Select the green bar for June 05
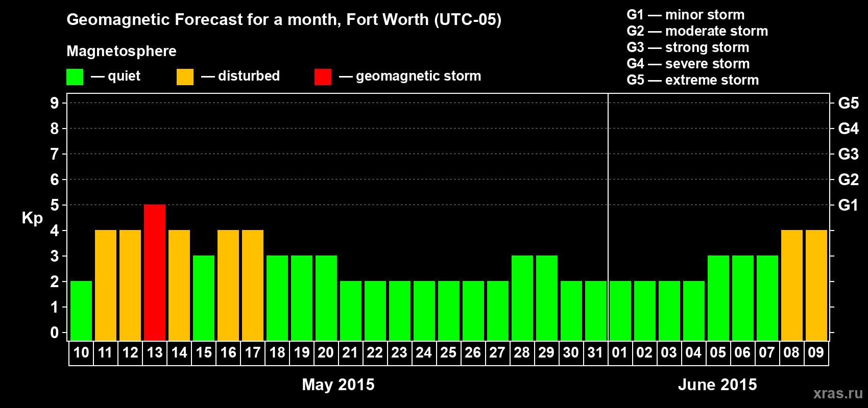The height and width of the screenshot is (408, 868). click(x=718, y=298)
